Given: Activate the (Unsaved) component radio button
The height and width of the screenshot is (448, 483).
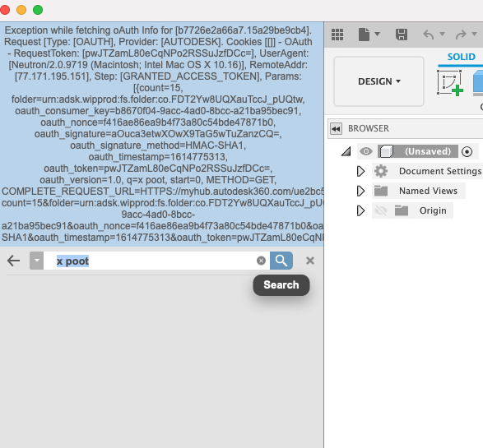Looking at the screenshot, I should (467, 151).
